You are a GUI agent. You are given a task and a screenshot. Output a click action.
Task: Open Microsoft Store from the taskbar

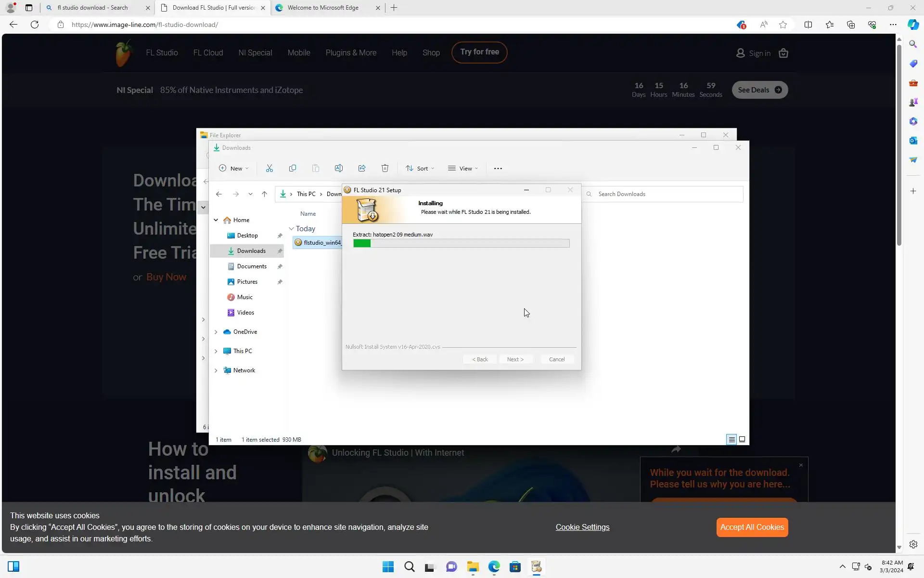coord(515,567)
